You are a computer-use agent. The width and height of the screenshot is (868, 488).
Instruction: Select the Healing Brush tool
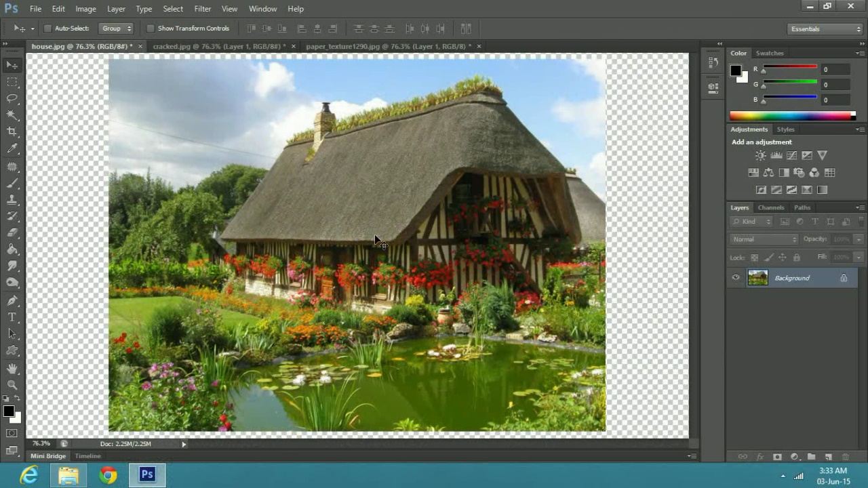tap(12, 166)
